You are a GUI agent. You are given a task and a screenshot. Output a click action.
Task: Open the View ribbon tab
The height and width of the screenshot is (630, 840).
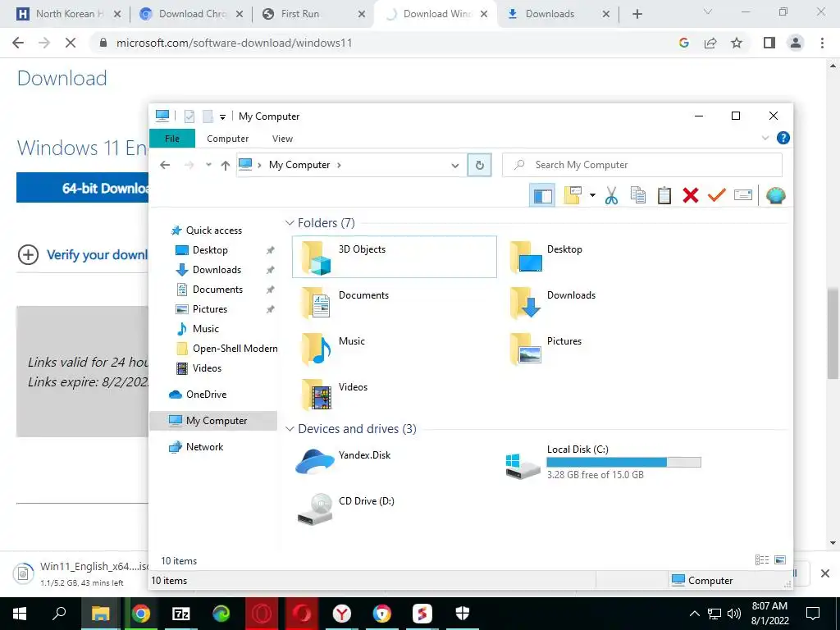(x=282, y=139)
